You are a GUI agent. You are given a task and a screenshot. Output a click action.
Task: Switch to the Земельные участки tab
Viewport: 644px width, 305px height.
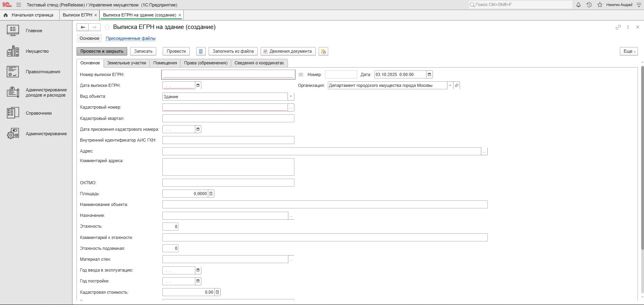coord(126,63)
